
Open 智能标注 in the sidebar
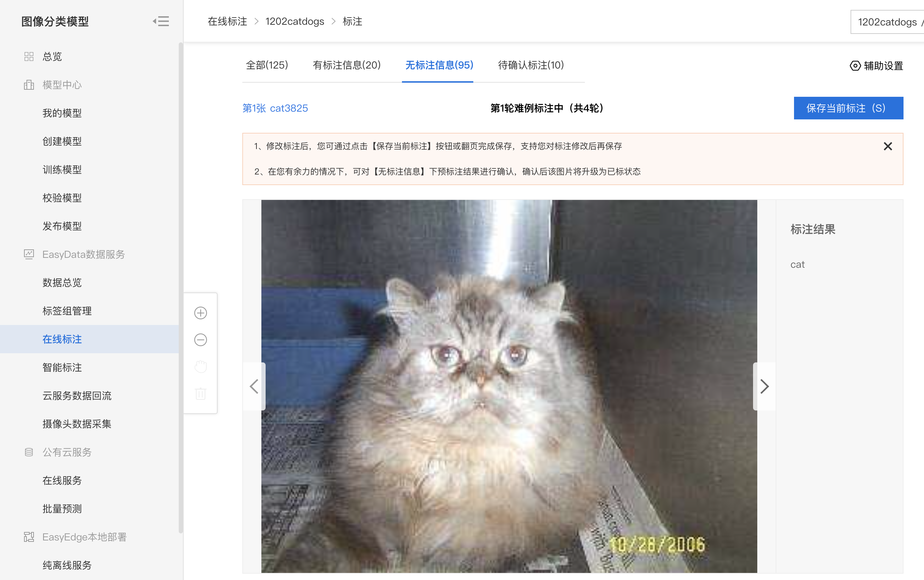point(62,367)
